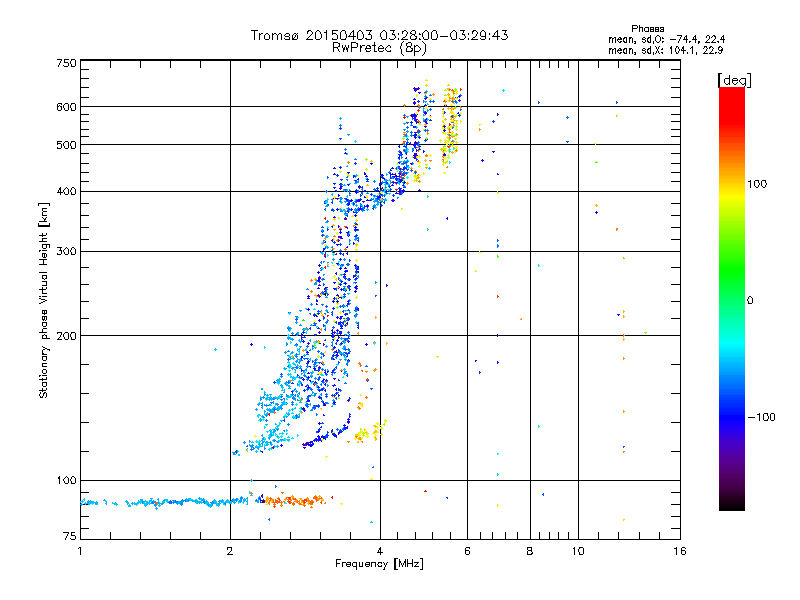The image size is (800, 600).
Task: Click the 'mean, sd,X: 104.1, 22.9' text
Action: coord(665,50)
